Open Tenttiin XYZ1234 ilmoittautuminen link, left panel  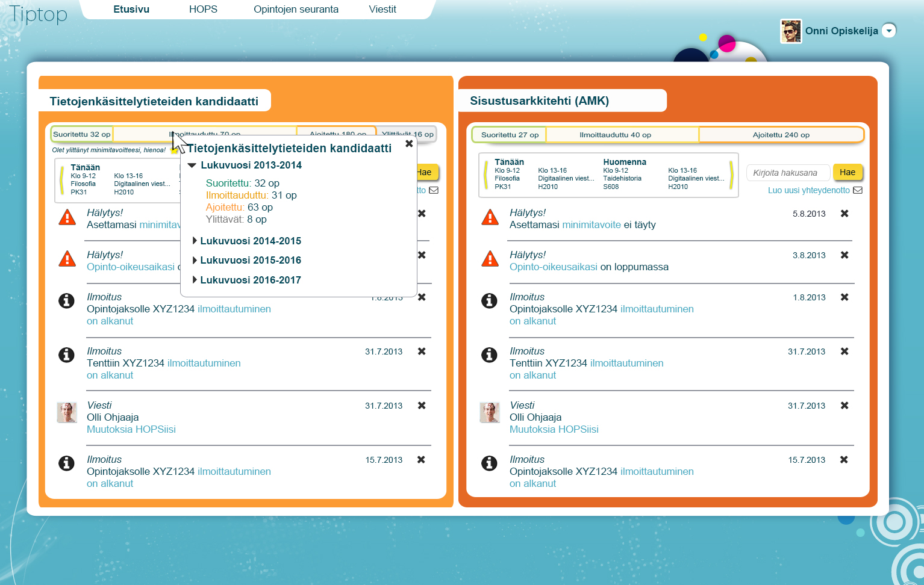(204, 363)
